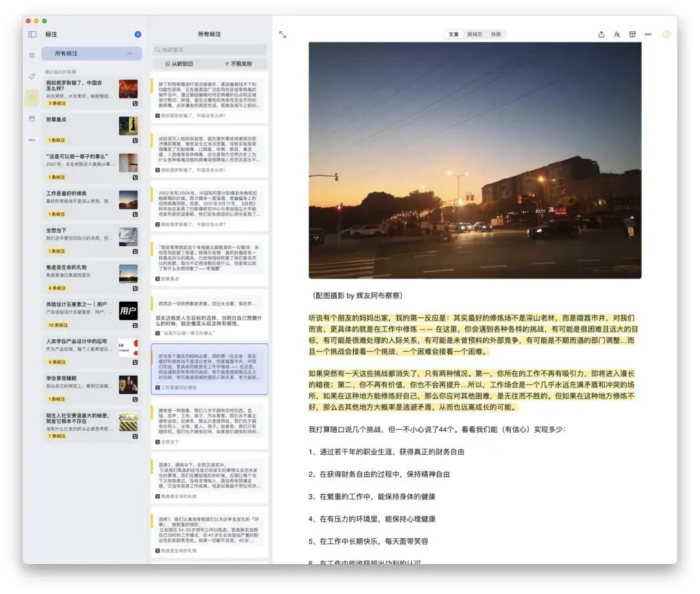Open 陌生人社交赛道最大的秘密 article card
This screenshot has height=594, width=700.
(91, 426)
